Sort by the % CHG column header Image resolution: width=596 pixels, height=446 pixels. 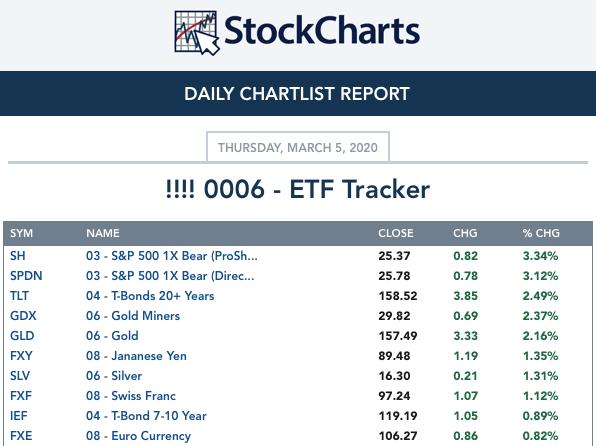coord(541,233)
